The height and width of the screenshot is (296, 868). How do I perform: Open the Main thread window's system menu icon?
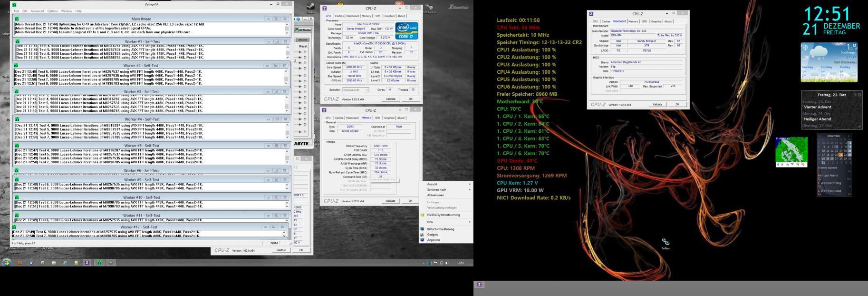17,19
